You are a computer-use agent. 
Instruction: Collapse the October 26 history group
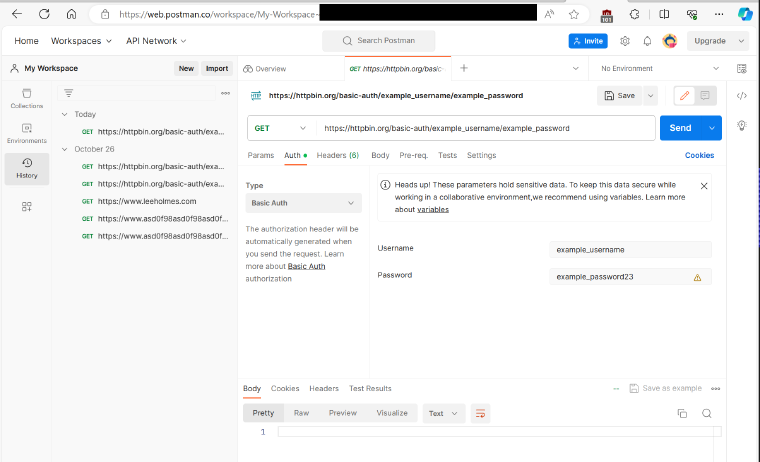(64, 149)
